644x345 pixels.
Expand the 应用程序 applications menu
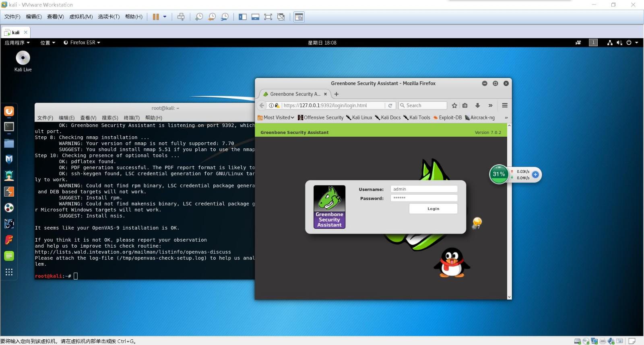[x=17, y=43]
